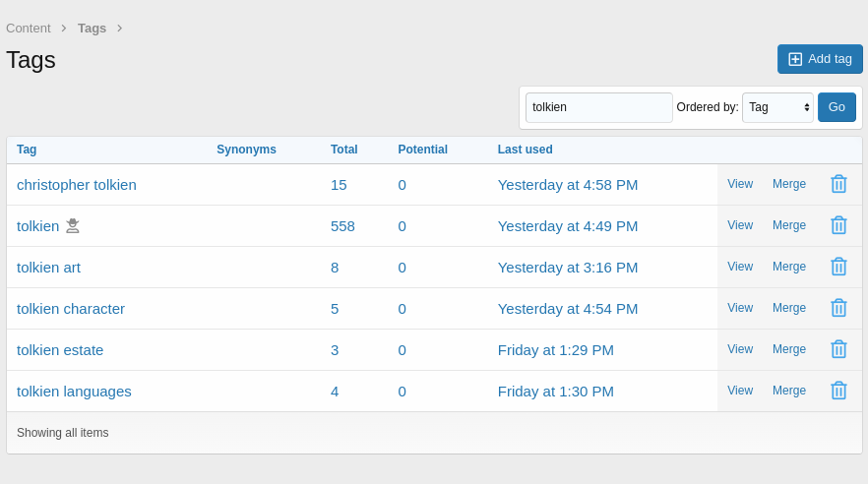Trash the tolkien languages tag
The width and height of the screenshot is (868, 484).
point(838,391)
